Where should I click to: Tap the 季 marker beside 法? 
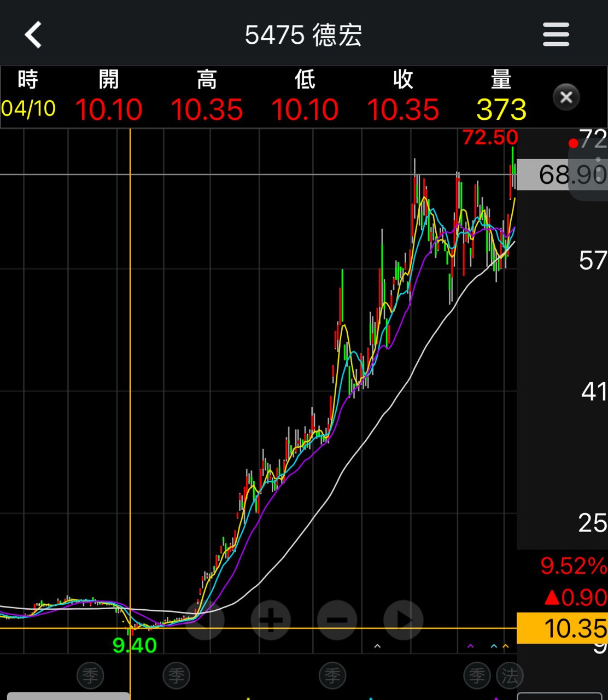point(477,676)
